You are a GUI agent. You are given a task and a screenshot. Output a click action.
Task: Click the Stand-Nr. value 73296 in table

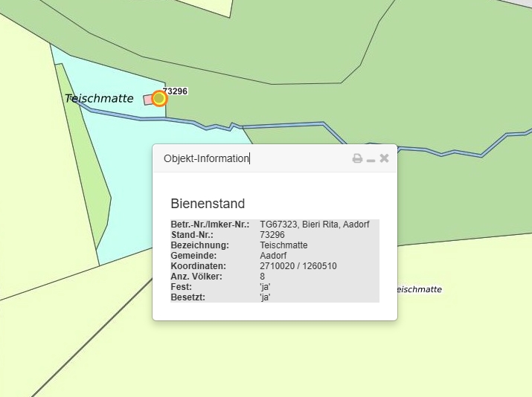(x=272, y=234)
